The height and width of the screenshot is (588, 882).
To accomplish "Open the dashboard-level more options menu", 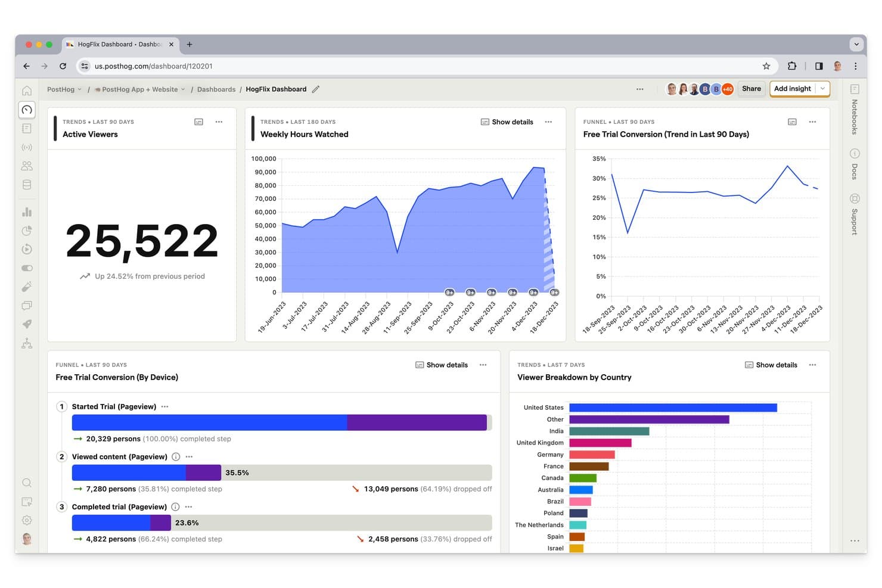I will pos(640,89).
